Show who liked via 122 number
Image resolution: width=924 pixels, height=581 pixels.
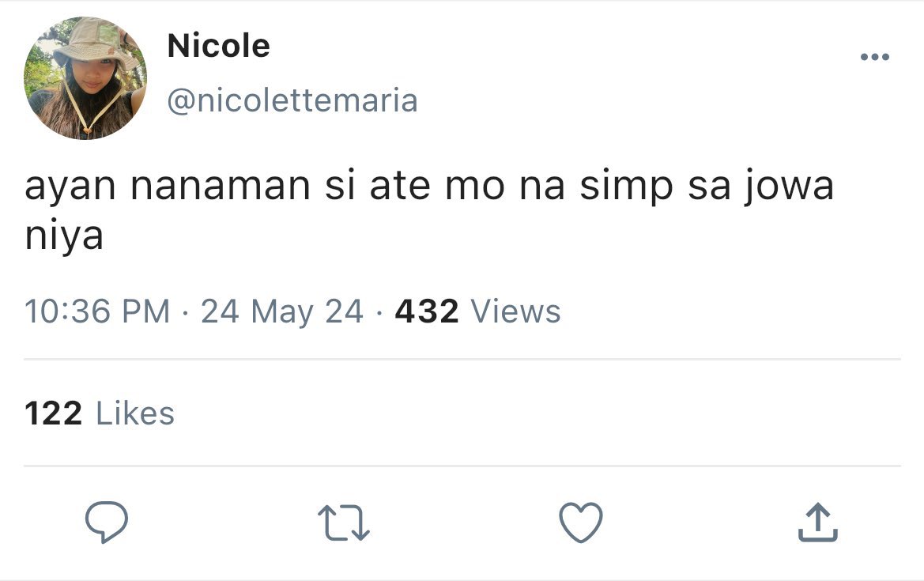click(x=54, y=413)
